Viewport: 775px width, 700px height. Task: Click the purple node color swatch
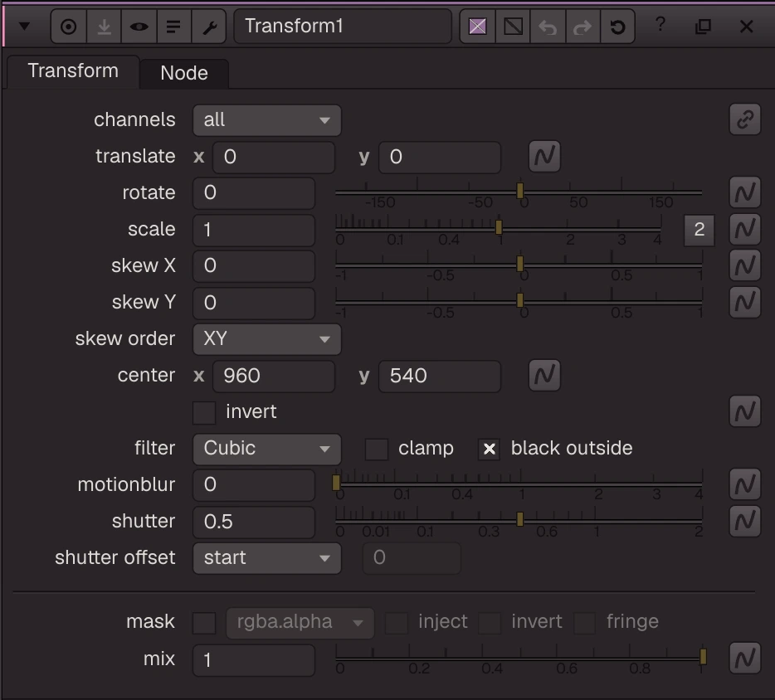[x=477, y=27]
